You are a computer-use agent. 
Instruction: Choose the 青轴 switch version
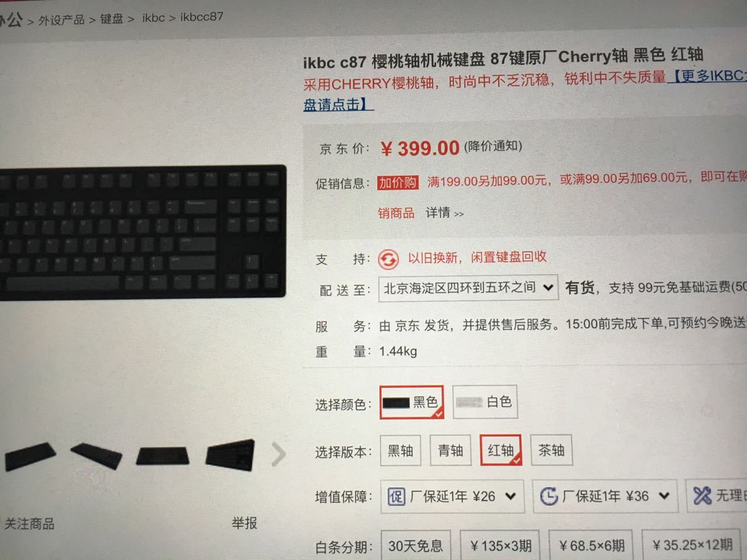(451, 450)
